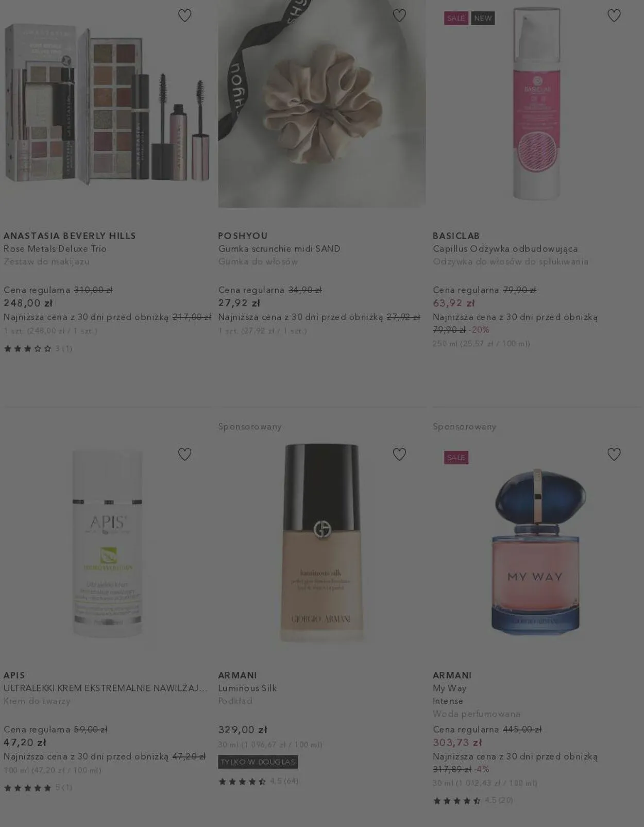Open Gumka scrunchie midi SAND product link
644x827 pixels.
click(x=279, y=249)
